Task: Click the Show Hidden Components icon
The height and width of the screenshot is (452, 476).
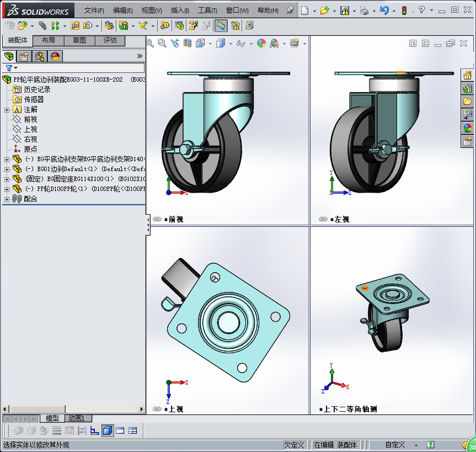Action: coord(109,25)
